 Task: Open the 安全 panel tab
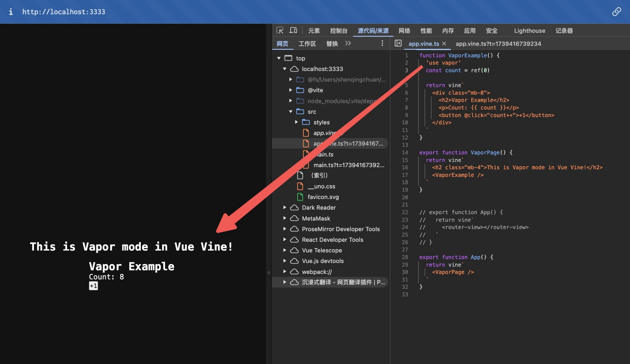[x=491, y=31]
